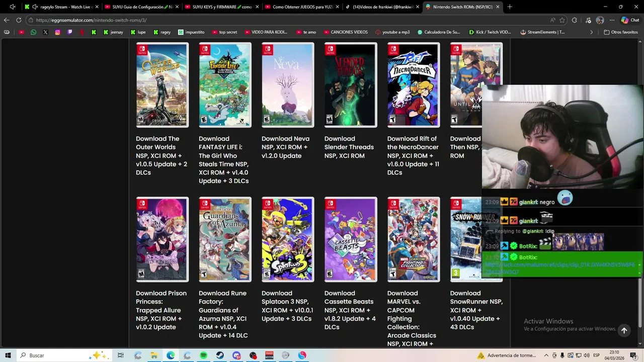The height and width of the screenshot is (362, 644).
Task: Open the impuestito bookmark
Action: 191,32
